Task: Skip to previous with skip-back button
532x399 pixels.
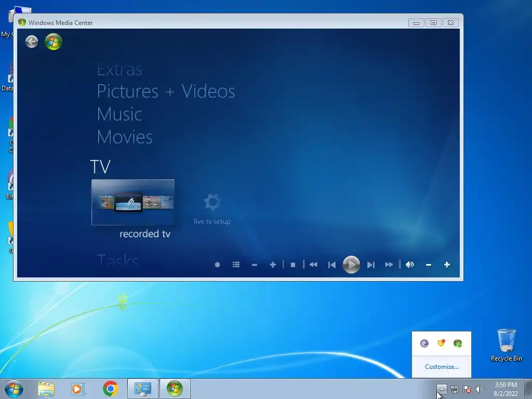Action: (332, 264)
